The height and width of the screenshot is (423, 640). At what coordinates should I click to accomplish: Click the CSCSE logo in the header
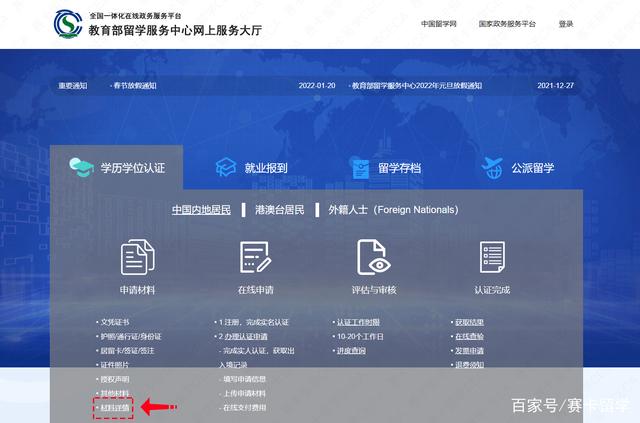(x=68, y=24)
